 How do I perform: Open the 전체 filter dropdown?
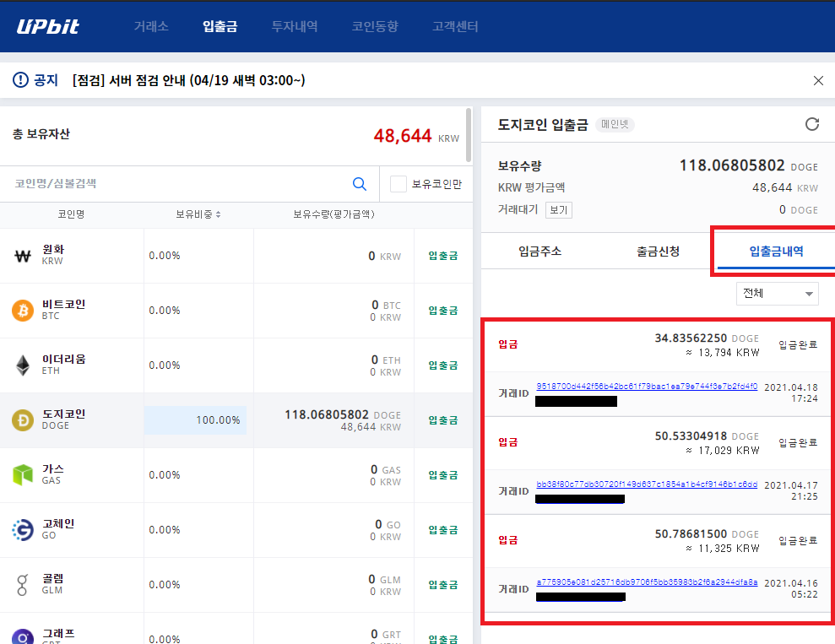(x=777, y=293)
